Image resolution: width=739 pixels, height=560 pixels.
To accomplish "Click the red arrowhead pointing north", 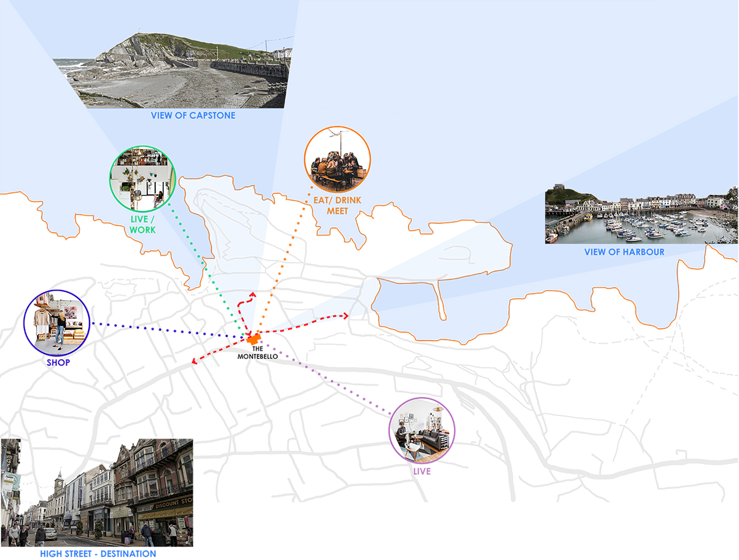I will 253,294.
